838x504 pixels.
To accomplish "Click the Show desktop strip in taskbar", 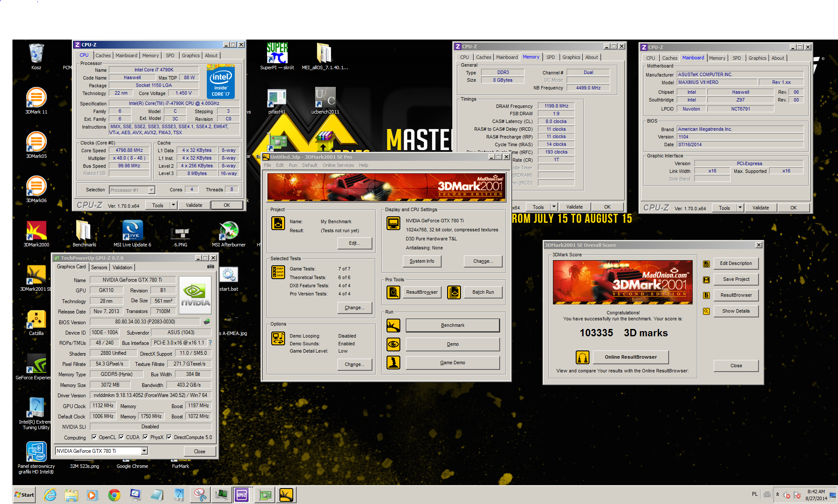I will pos(834,495).
